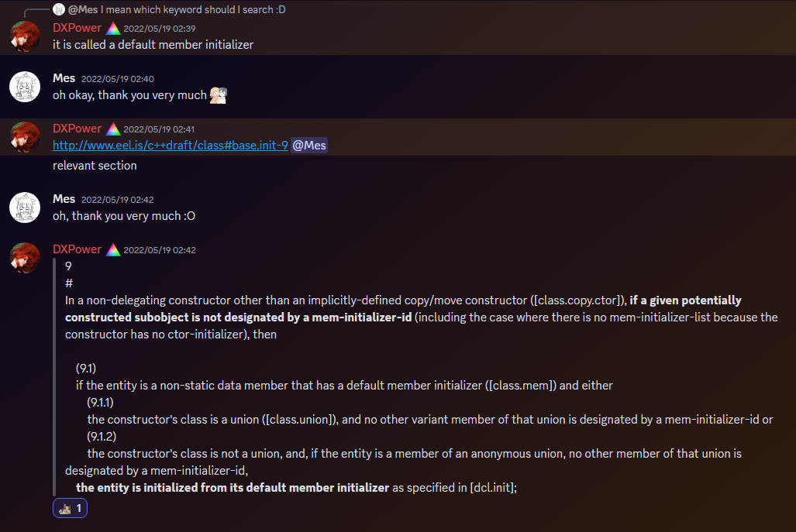Click the DXPower username at 02:39
This screenshot has height=532, width=796.
click(78, 28)
